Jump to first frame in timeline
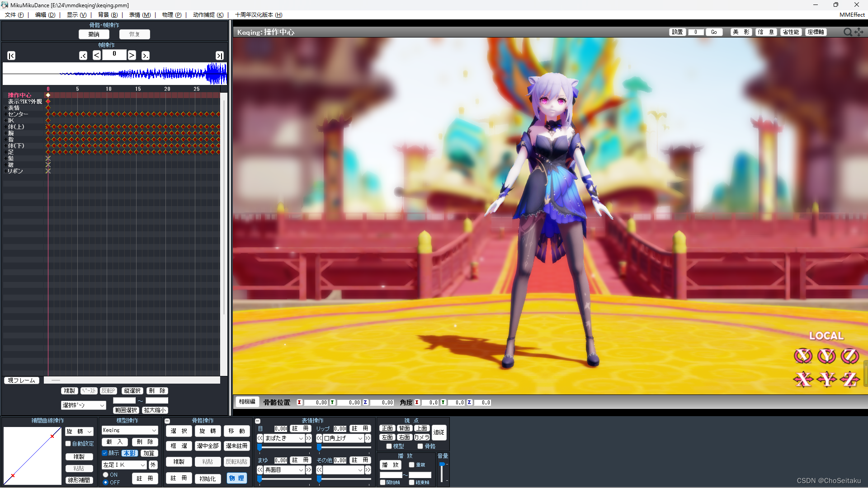Viewport: 868px width, 488px height. [x=11, y=56]
